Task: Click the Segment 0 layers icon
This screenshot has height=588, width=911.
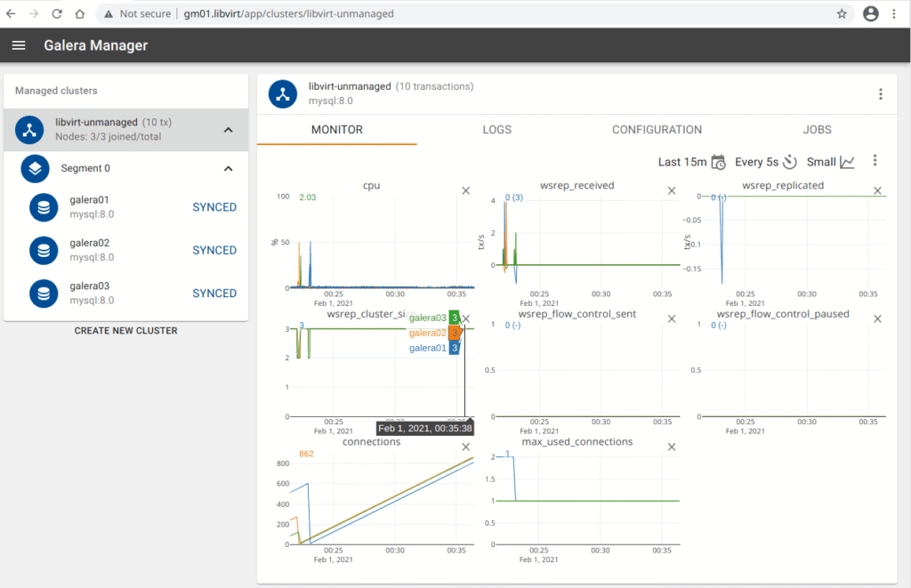Action: (x=35, y=168)
